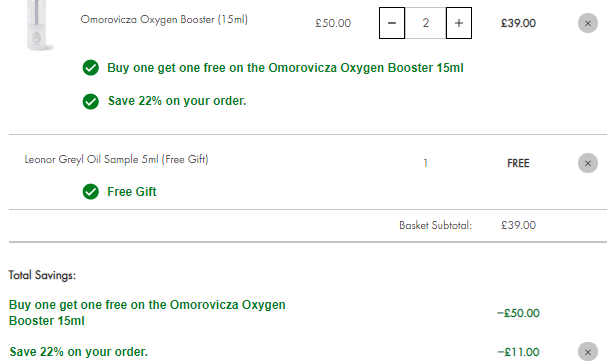Remove Omorovicza Oxygen Booster from basket
Image resolution: width=607 pixels, height=364 pixels.
(x=588, y=23)
